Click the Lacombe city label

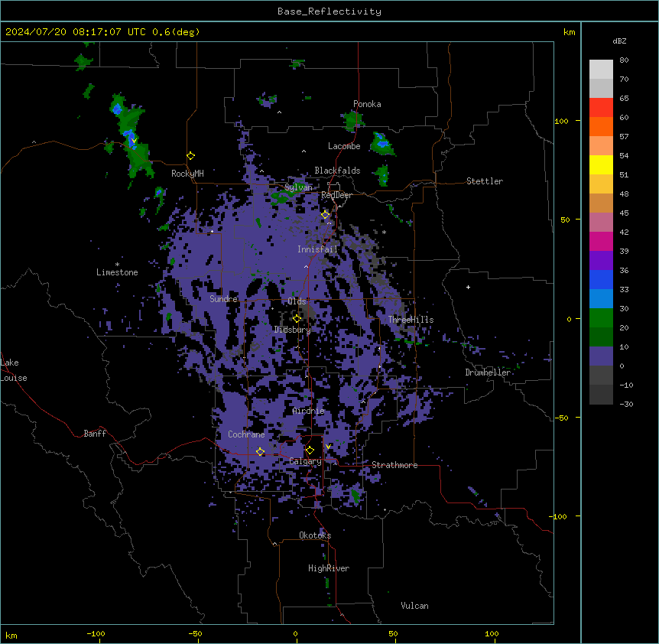tap(344, 146)
